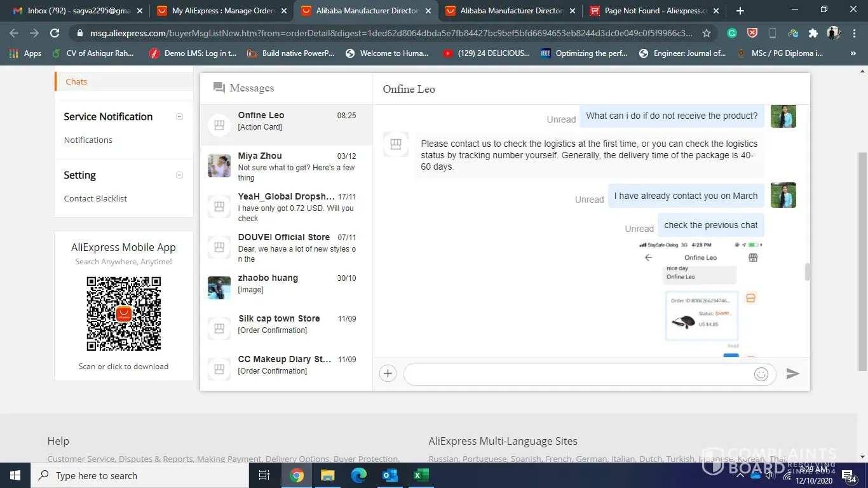Click the Onfine Leo store avatar icon
Image resolution: width=868 pixels, height=488 pixels.
pos(219,125)
